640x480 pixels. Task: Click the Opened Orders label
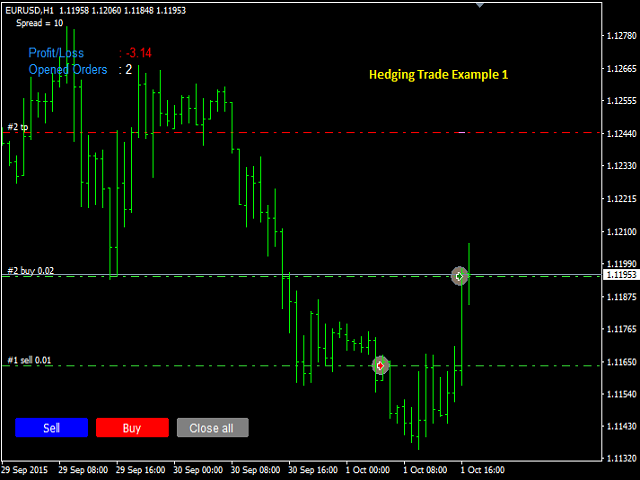tap(68, 69)
